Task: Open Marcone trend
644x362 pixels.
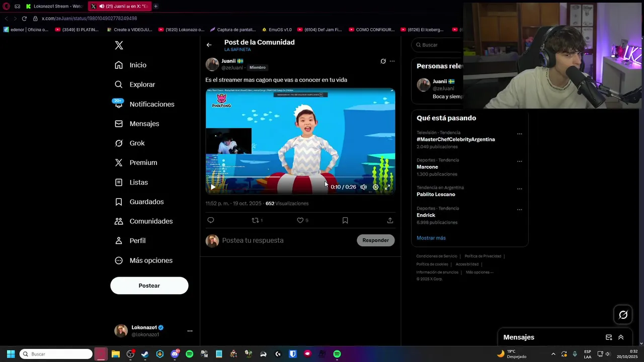Action: click(x=427, y=167)
